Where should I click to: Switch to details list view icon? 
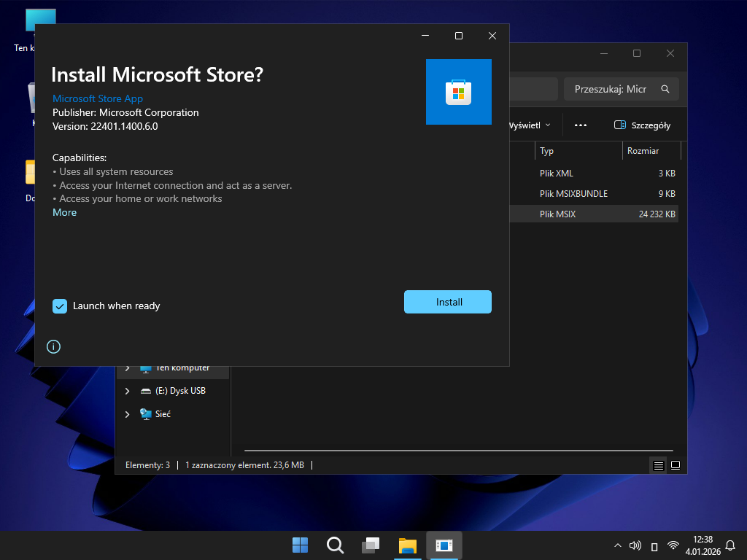(658, 465)
